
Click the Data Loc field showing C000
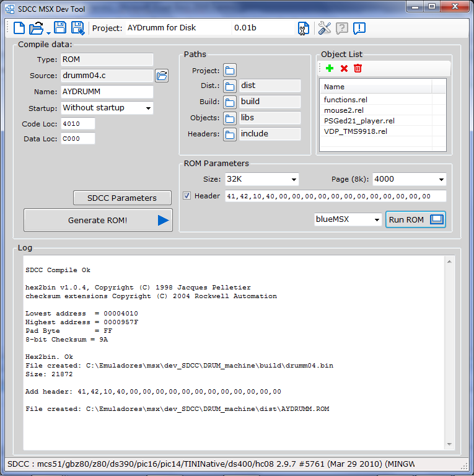tap(78, 139)
